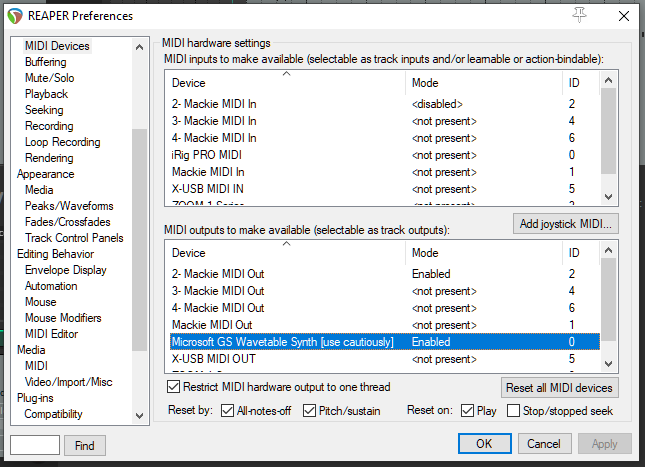Open Peaks/Waveforms preferences page

(69, 206)
